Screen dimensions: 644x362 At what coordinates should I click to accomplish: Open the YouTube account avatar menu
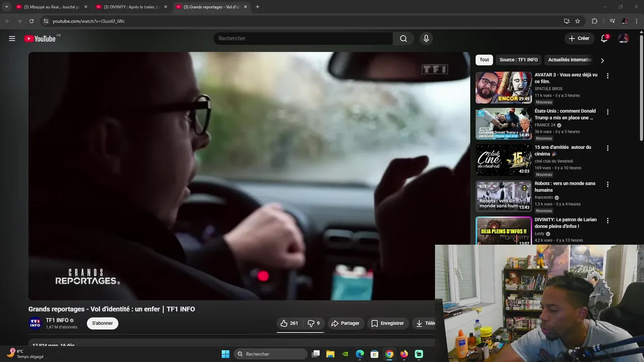pos(623,39)
